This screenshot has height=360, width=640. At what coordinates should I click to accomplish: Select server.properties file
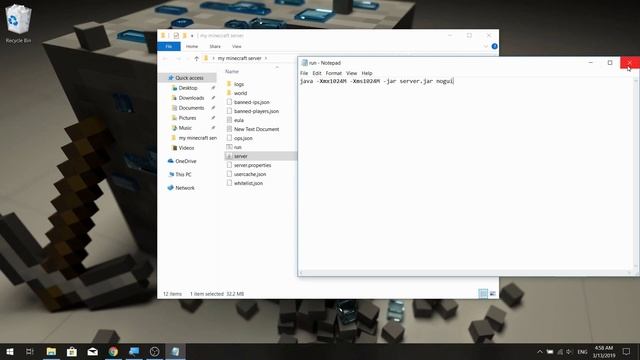coord(252,165)
